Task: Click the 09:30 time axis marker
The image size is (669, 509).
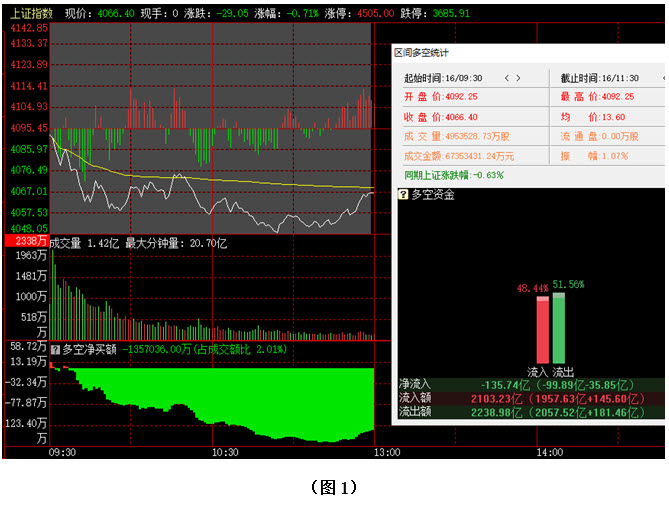Action: 62,452
